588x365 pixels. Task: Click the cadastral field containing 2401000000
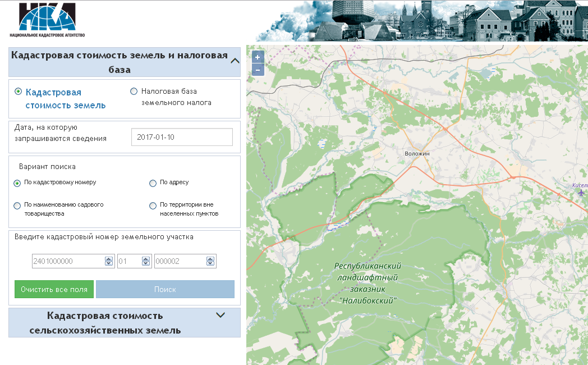(67, 261)
